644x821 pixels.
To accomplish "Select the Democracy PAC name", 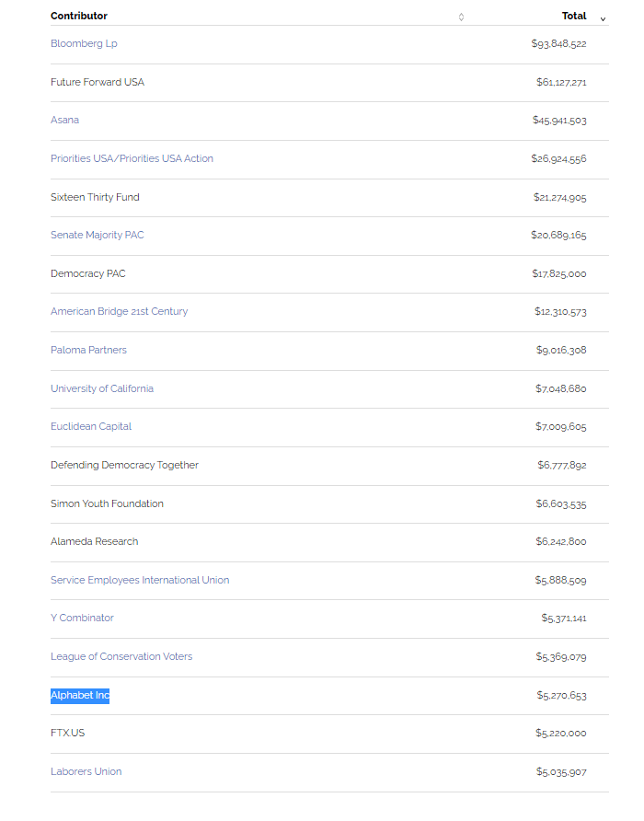I will (x=88, y=274).
